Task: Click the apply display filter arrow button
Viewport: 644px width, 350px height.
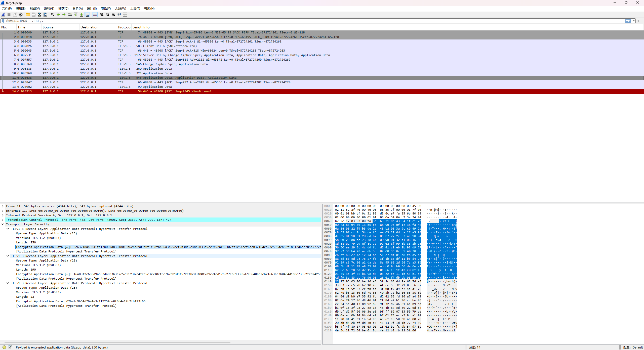Action: (x=628, y=21)
